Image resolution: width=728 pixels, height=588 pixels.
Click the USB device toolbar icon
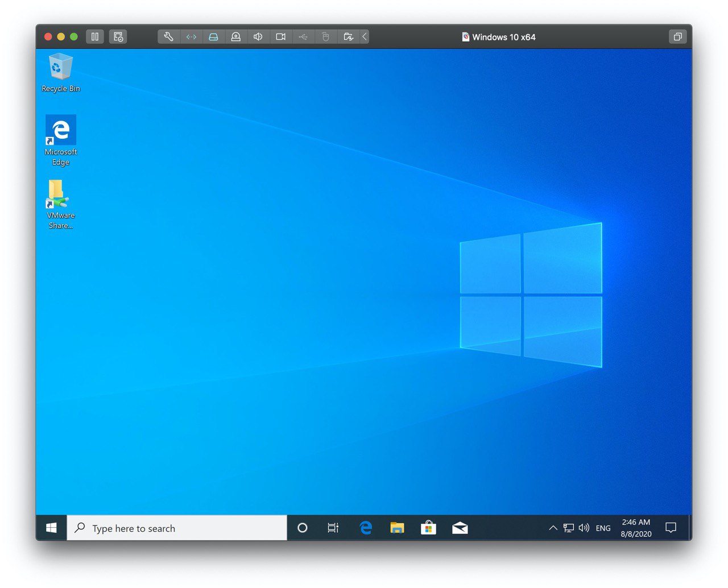303,37
